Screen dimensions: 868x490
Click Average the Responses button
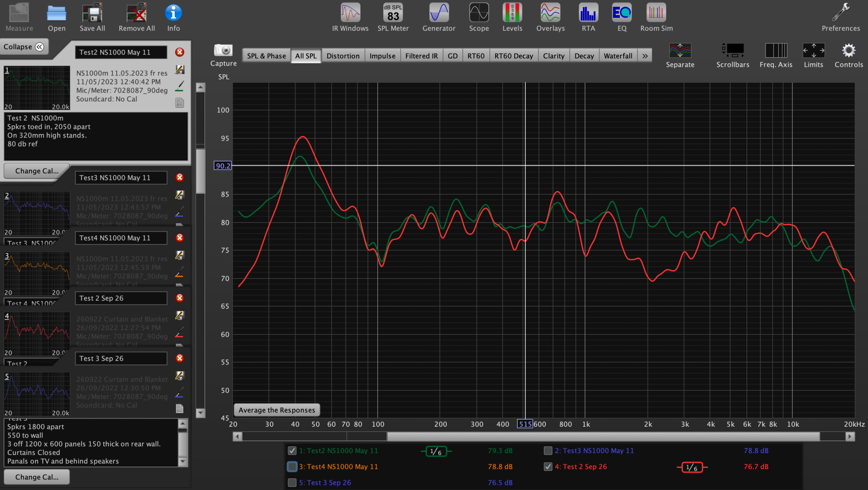pyautogui.click(x=277, y=410)
